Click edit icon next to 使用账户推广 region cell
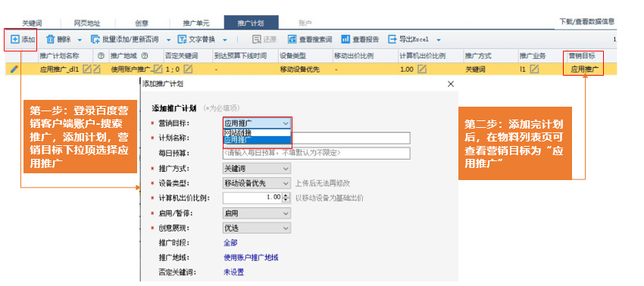The image size is (644, 286). [x=158, y=69]
